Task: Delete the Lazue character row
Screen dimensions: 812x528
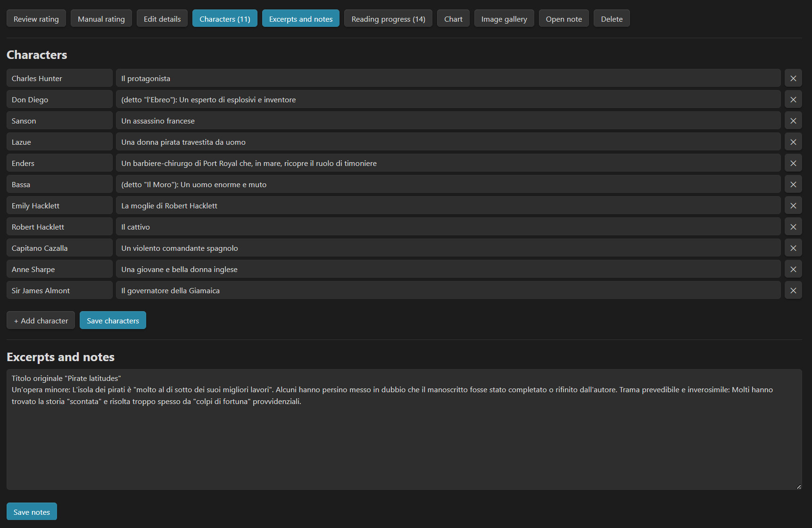Action: point(793,142)
